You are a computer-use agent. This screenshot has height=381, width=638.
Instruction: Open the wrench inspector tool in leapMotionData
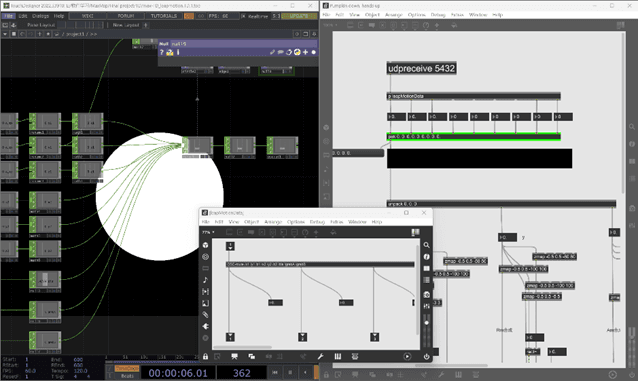[321, 357]
